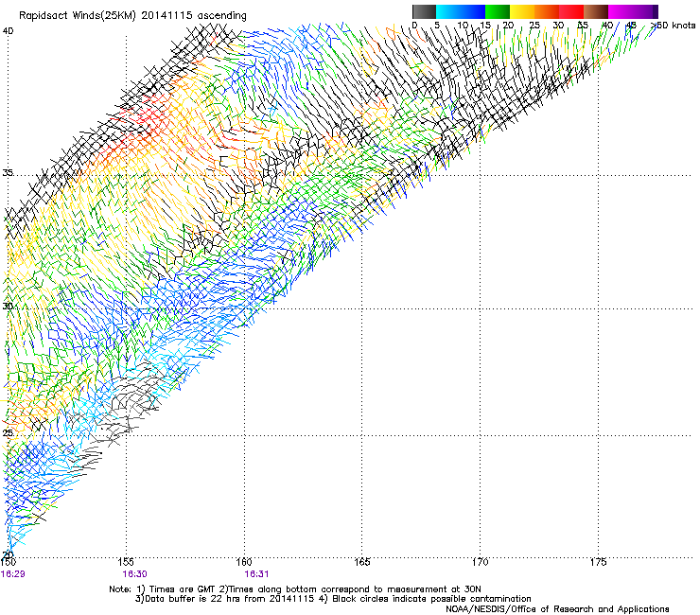The width and height of the screenshot is (700, 615).
Task: Click note 'Black circles indicate possible contamination'
Action: [x=431, y=599]
